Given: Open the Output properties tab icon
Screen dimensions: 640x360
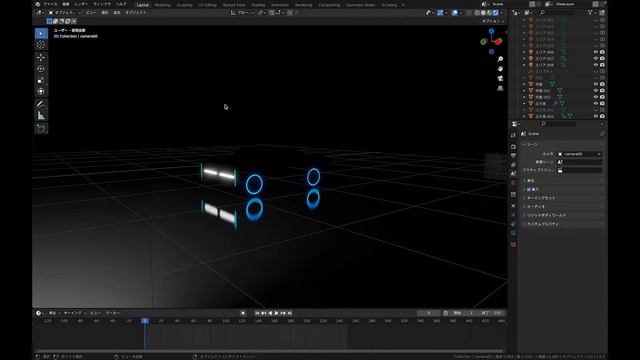Looking at the screenshot, I should pos(513,156).
